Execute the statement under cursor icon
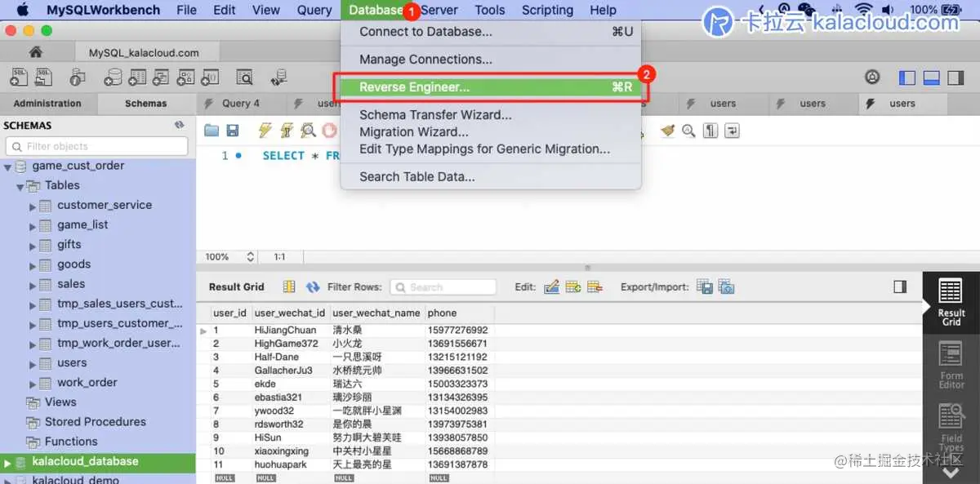980x484 pixels. [x=286, y=131]
